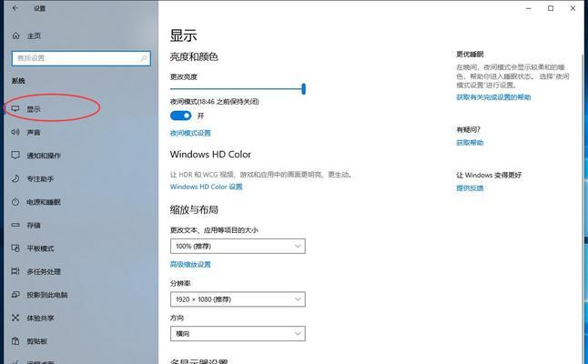
Task: Select the 显示 monitor icon
Action: coord(15,108)
